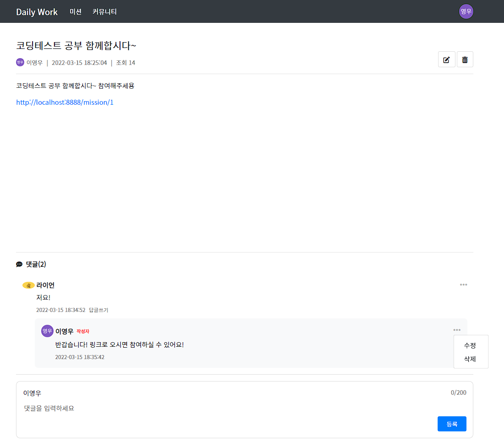Open the 미션 navigation item
This screenshot has height=441, width=504.
coord(76,12)
